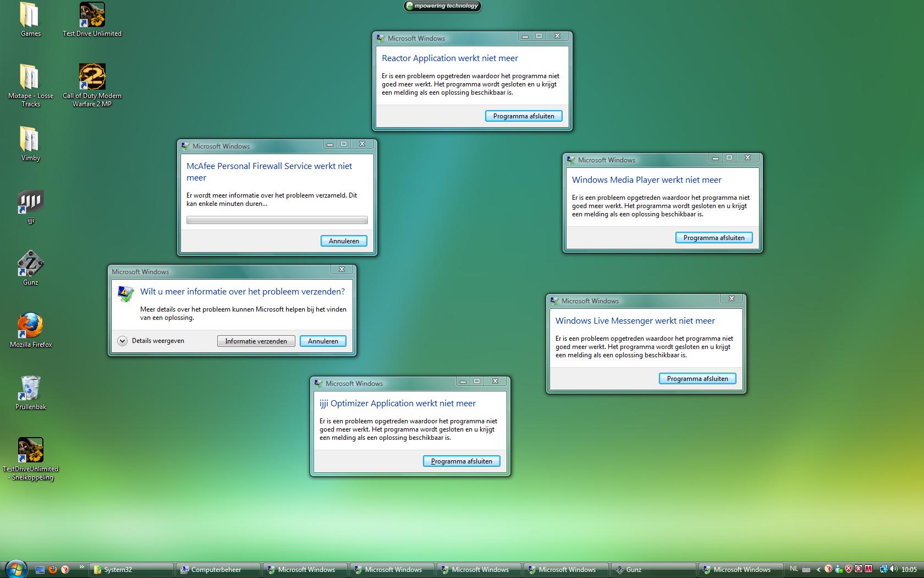Launch Firefox from quick launch bar

pyautogui.click(x=53, y=570)
